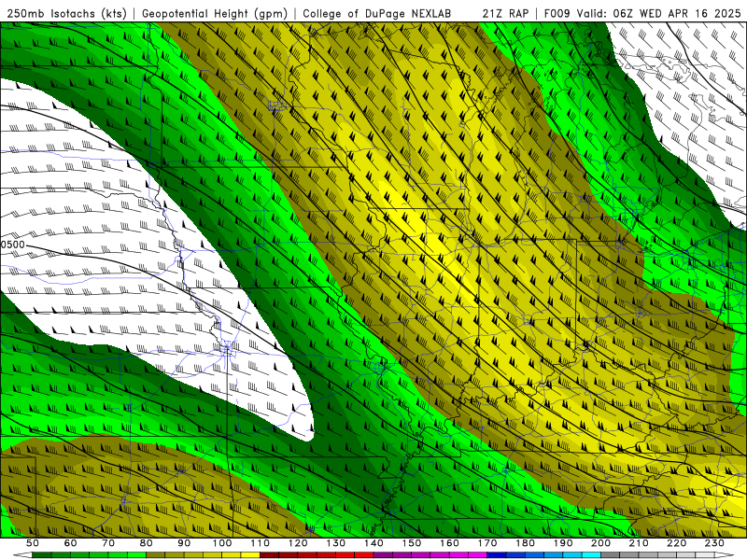
Task: Click the legend value 100
Action: pyautogui.click(x=222, y=543)
